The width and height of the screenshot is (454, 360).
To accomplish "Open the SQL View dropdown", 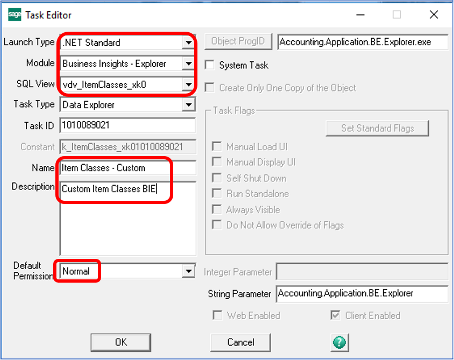I will pyautogui.click(x=188, y=84).
